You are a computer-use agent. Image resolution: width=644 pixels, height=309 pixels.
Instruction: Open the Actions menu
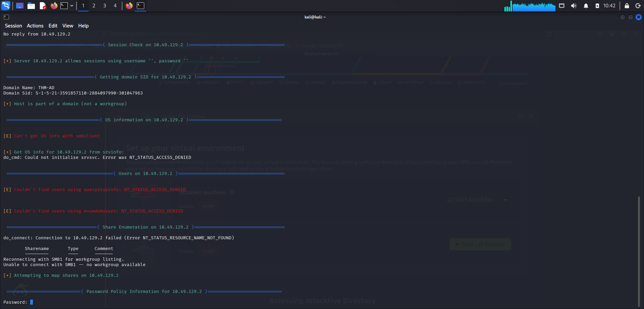coord(35,26)
